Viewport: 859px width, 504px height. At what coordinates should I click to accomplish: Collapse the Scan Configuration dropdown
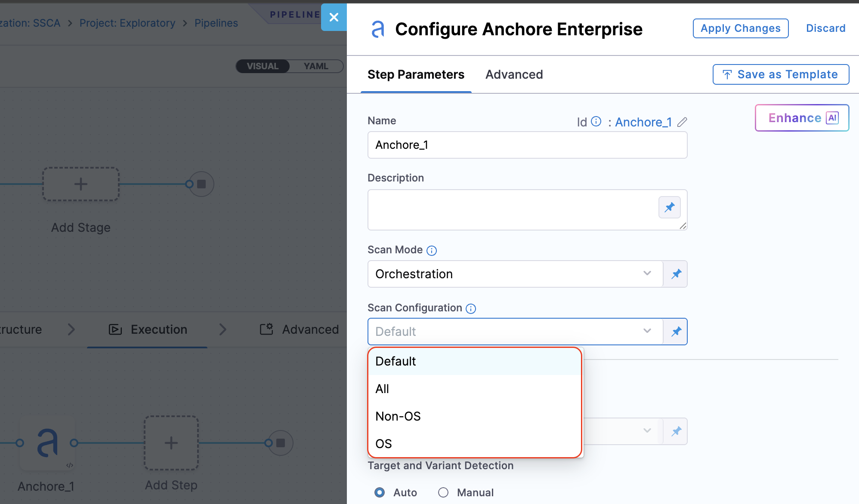tap(647, 331)
